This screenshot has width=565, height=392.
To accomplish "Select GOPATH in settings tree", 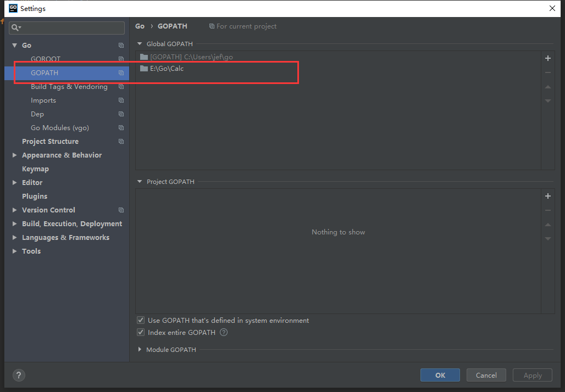I will pyautogui.click(x=67, y=72).
